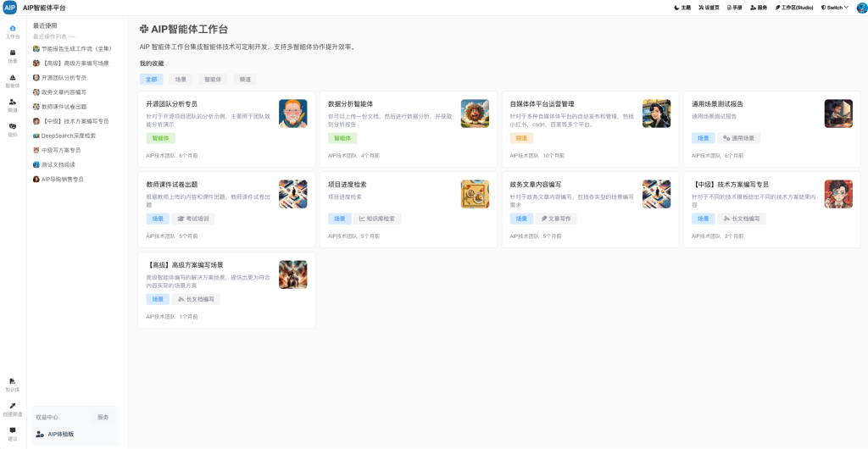Select the 频道 filter tab
This screenshot has height=449, width=868.
click(x=245, y=80)
